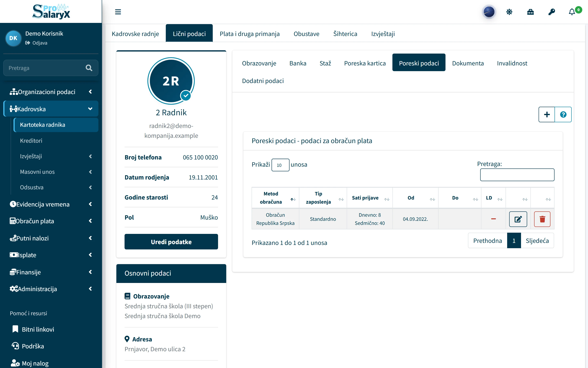Add new tax record with plus button
This screenshot has width=588, height=368.
(547, 114)
